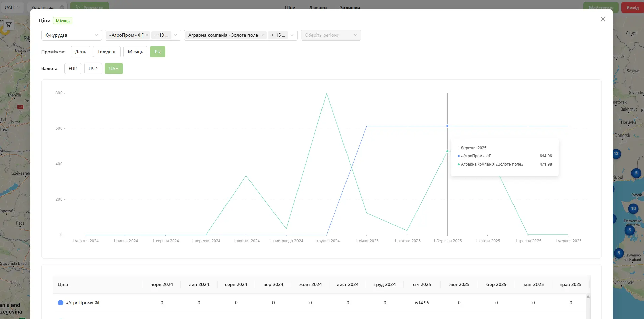Open the Кукурудза product dropdown
This screenshot has width=644, height=319.
[x=71, y=35]
